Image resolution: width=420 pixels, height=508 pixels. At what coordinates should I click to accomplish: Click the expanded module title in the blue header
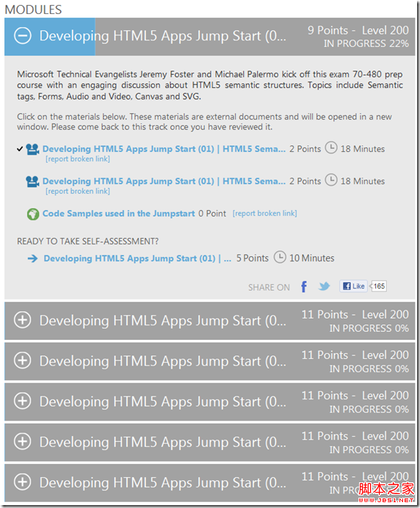[x=163, y=36]
